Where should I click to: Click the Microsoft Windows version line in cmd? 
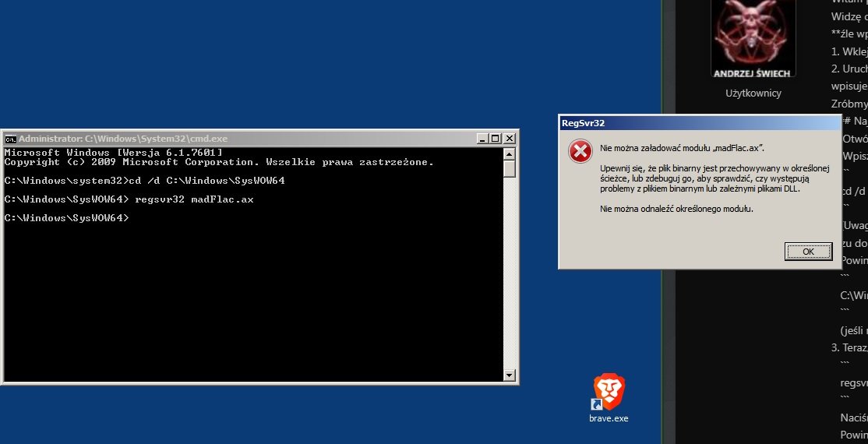click(x=114, y=152)
